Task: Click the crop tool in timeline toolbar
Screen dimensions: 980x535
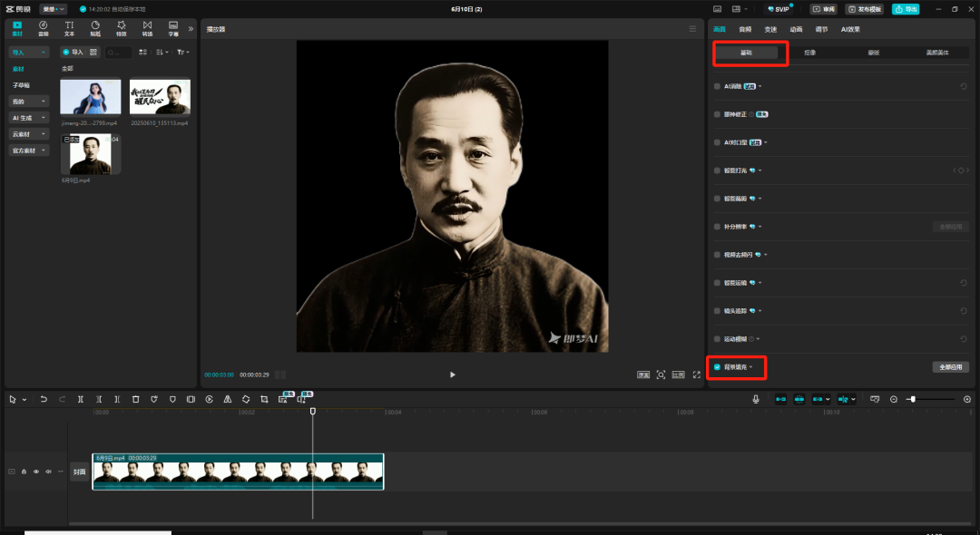Action: click(x=264, y=399)
